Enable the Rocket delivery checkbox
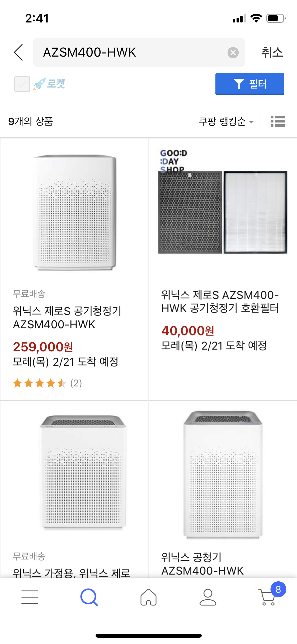Screen dimensions: 297x644 (x=22, y=84)
